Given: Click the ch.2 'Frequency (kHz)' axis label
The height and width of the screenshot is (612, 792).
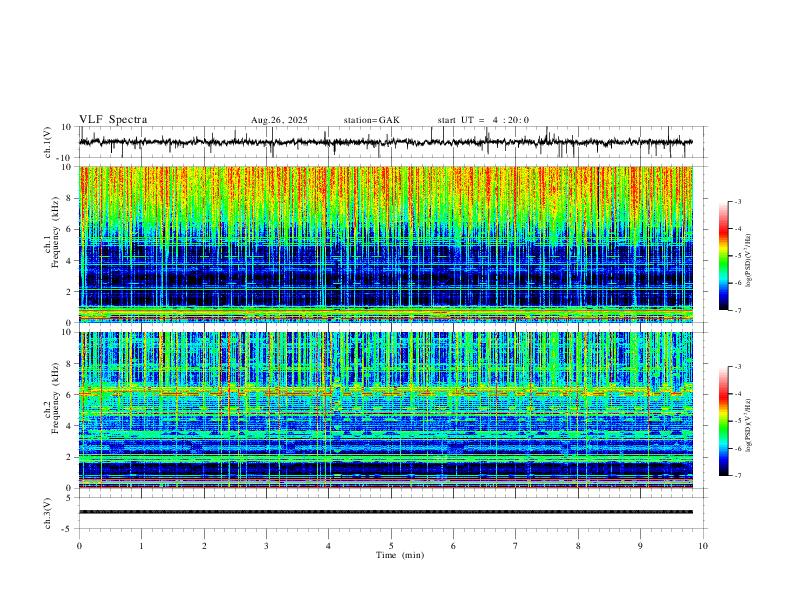Looking at the screenshot, I should 55,398.
